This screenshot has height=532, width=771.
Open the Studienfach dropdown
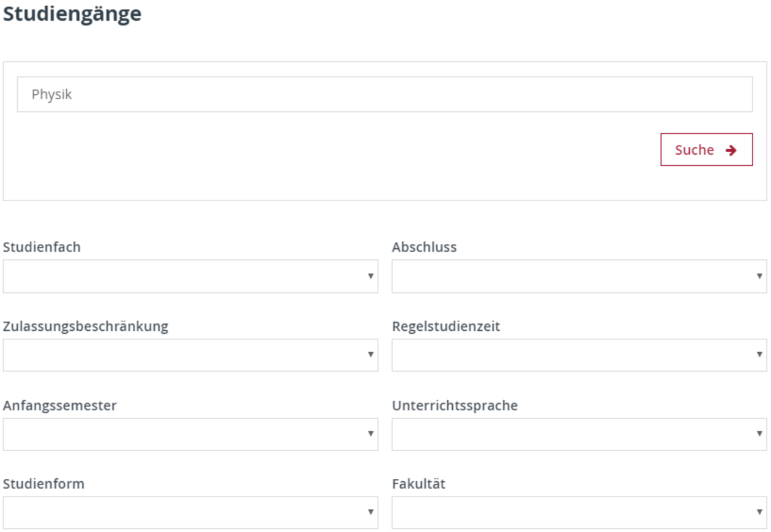(190, 276)
